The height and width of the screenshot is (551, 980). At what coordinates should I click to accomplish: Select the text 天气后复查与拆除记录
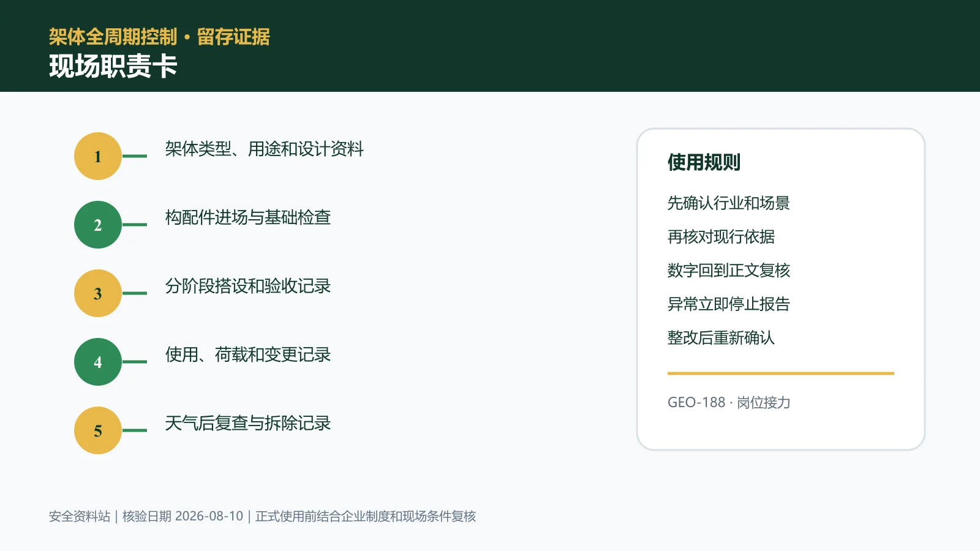[248, 423]
